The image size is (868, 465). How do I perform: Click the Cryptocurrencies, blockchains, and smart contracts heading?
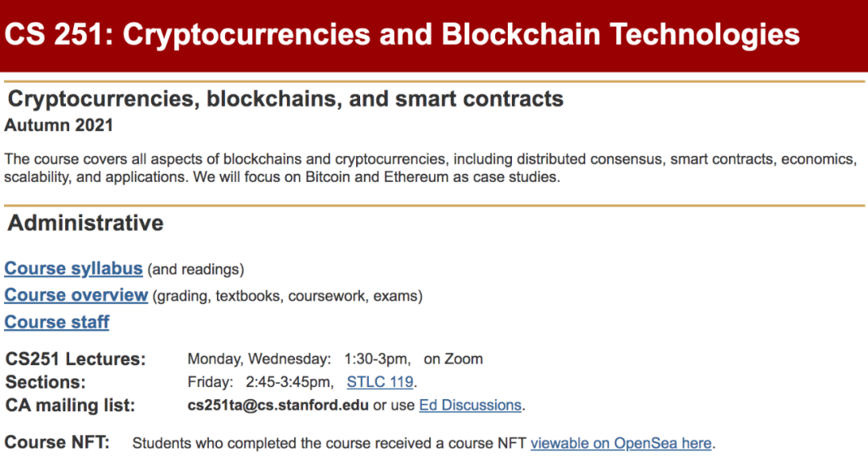[x=285, y=99]
